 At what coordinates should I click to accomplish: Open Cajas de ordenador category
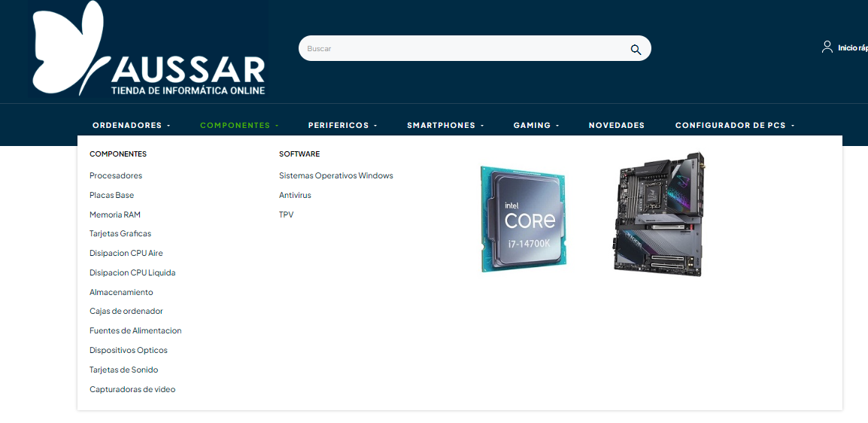click(126, 311)
